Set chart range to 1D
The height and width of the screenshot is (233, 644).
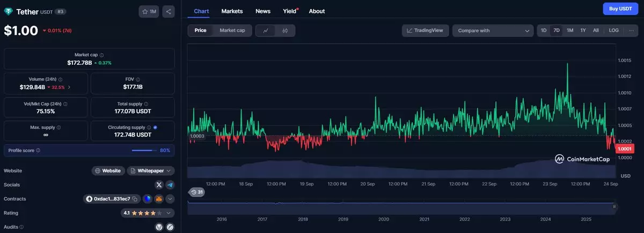coord(544,31)
